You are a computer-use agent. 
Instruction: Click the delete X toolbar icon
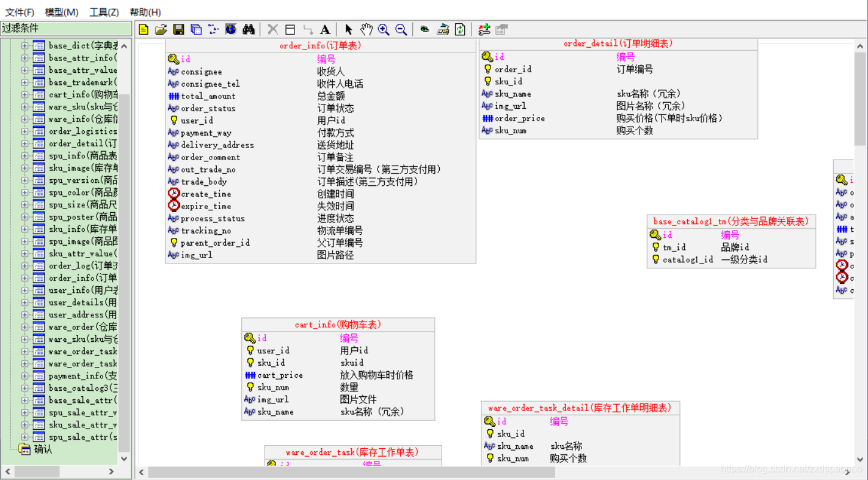point(273,29)
